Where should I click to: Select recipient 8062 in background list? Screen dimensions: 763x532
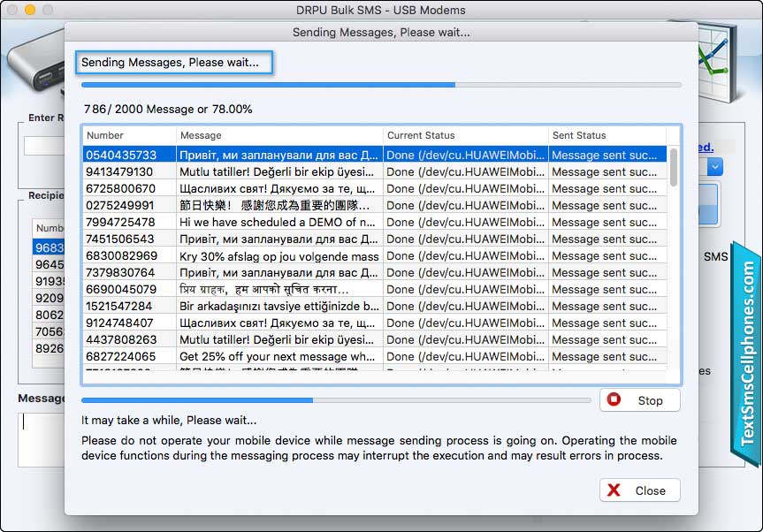click(x=49, y=315)
